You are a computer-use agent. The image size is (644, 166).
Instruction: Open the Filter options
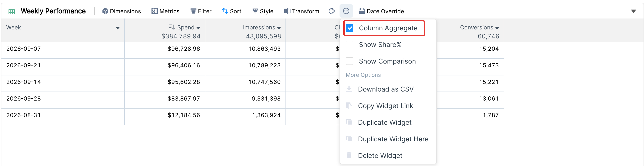[x=201, y=11]
